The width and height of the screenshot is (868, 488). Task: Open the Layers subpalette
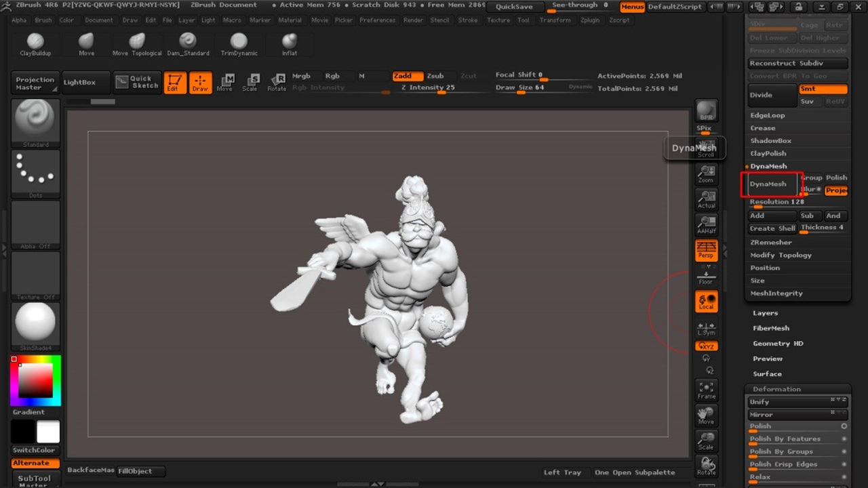pos(766,313)
